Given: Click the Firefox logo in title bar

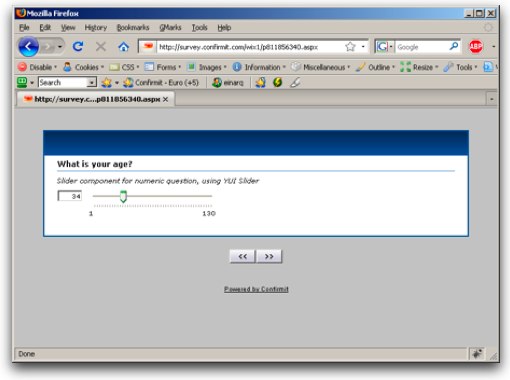Looking at the screenshot, I should pos(21,13).
